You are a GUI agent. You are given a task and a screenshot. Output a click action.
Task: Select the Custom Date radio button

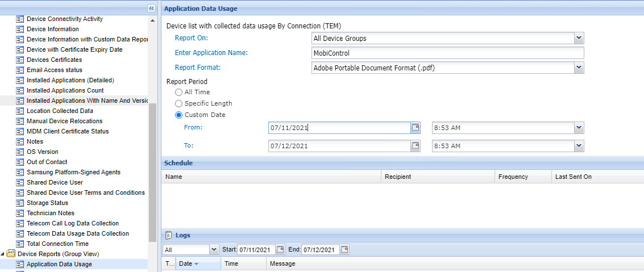(179, 115)
